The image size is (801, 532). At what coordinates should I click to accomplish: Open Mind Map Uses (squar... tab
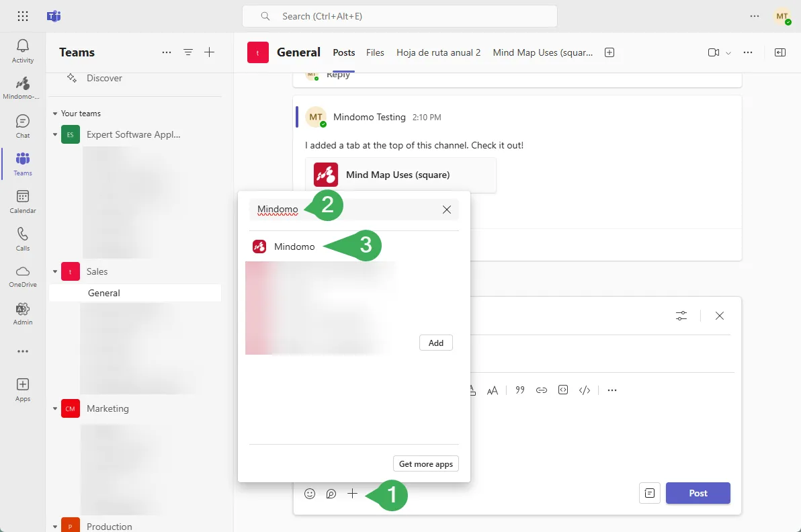coord(542,52)
